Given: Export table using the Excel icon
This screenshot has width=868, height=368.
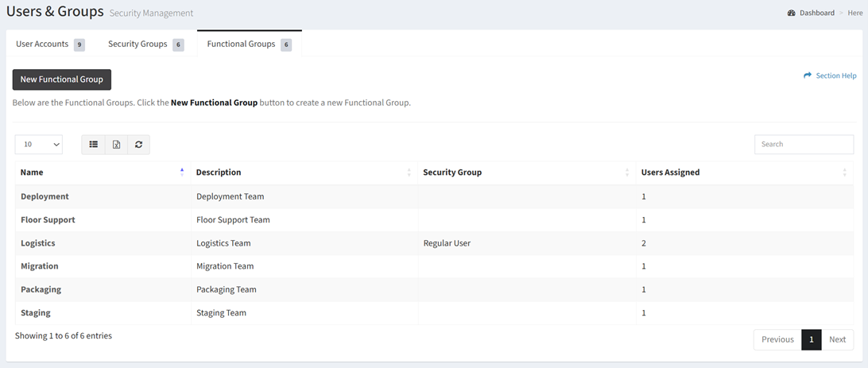Looking at the screenshot, I should 116,145.
